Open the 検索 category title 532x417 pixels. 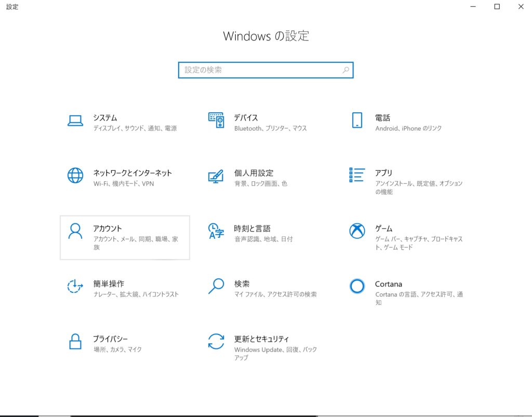coord(242,284)
